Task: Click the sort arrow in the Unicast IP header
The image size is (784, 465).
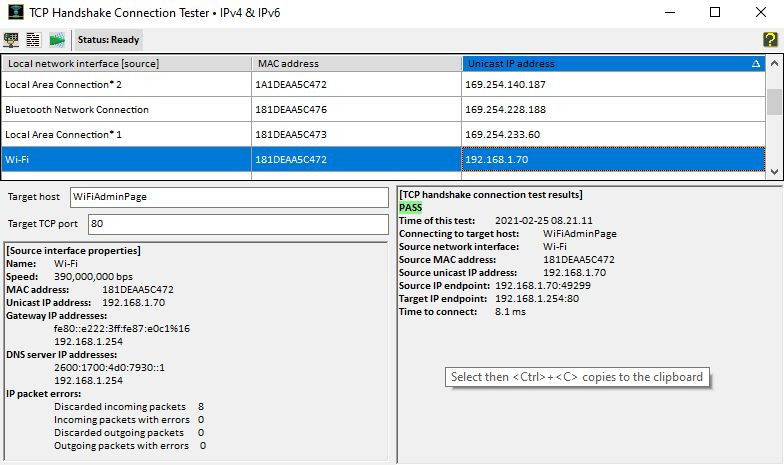Action: click(756, 64)
